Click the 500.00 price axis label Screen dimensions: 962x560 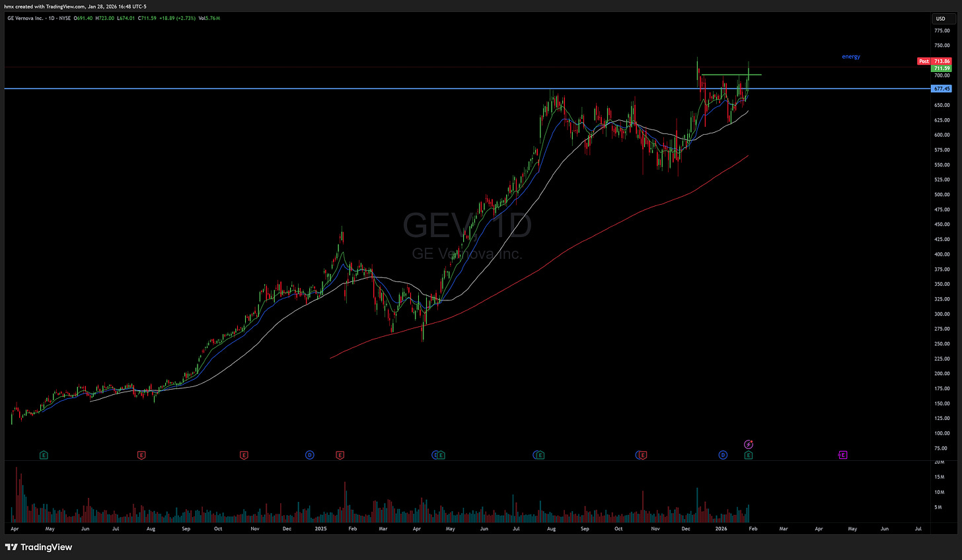(942, 195)
